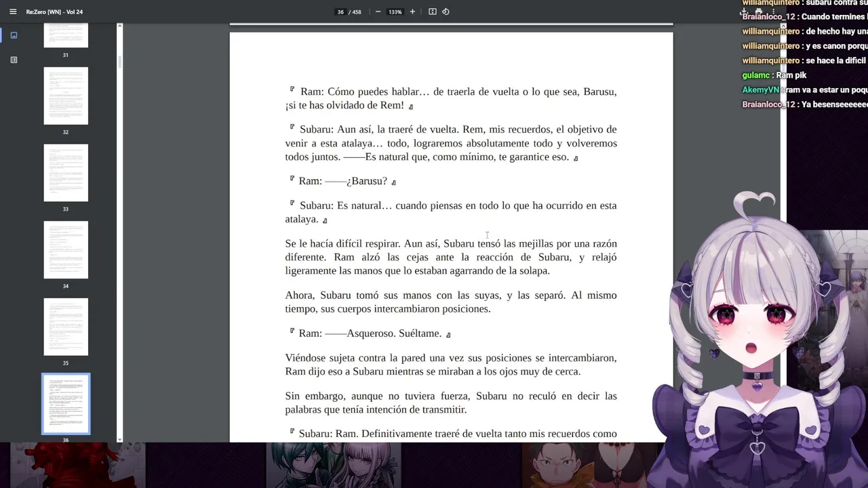This screenshot has height=488, width=868.
Task: Click the total page count 458
Action: [x=357, y=12]
